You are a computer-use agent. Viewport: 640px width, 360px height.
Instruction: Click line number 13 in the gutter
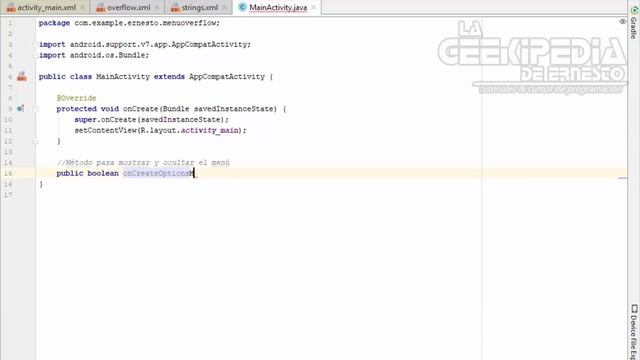coord(8,152)
